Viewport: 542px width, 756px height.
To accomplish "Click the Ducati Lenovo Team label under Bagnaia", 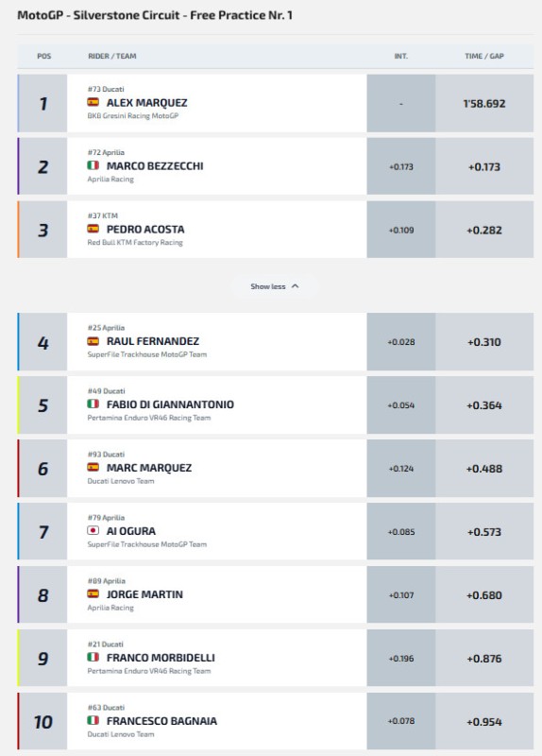I will tap(121, 734).
